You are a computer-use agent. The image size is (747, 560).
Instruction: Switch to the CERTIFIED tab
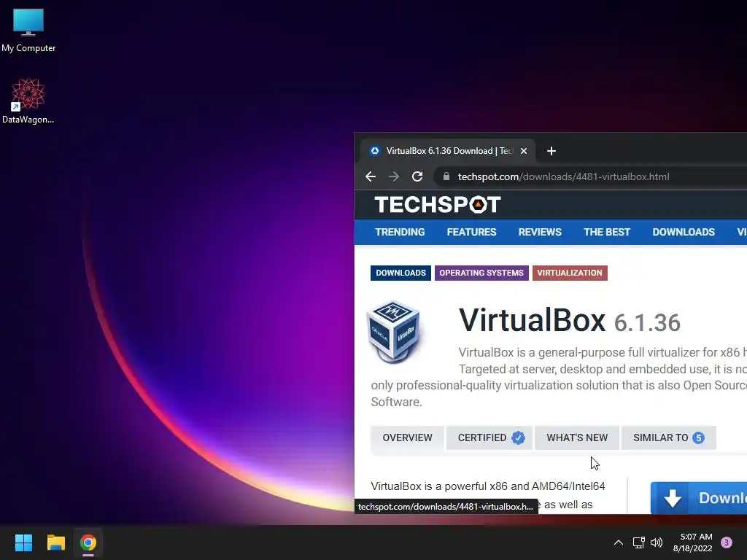[489, 437]
